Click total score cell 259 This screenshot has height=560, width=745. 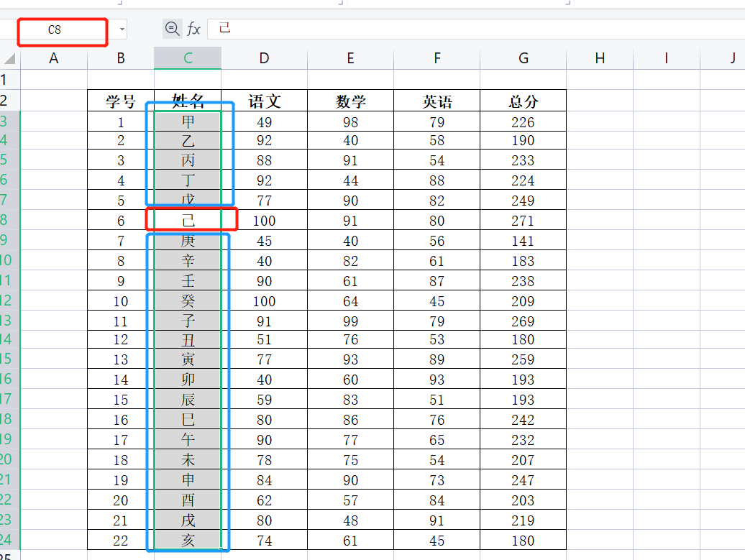[523, 359]
